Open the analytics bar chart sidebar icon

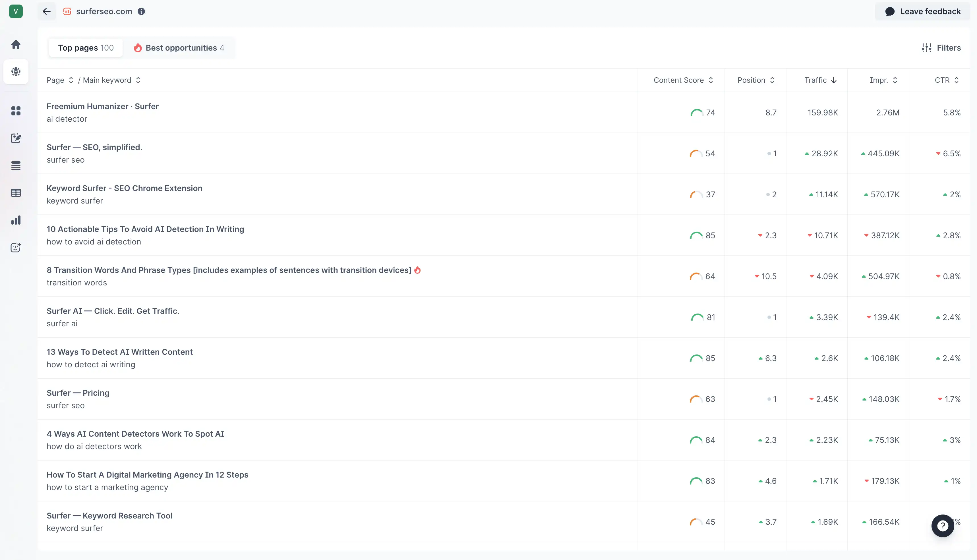(x=16, y=220)
